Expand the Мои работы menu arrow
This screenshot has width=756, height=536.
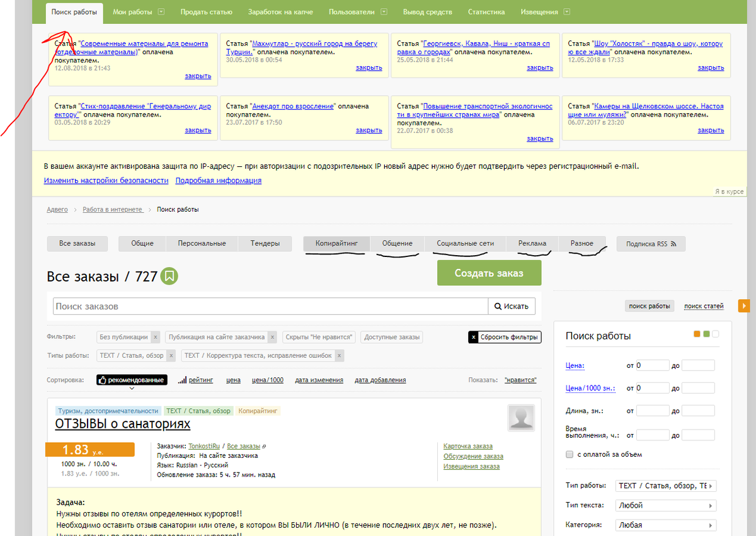[x=161, y=12]
